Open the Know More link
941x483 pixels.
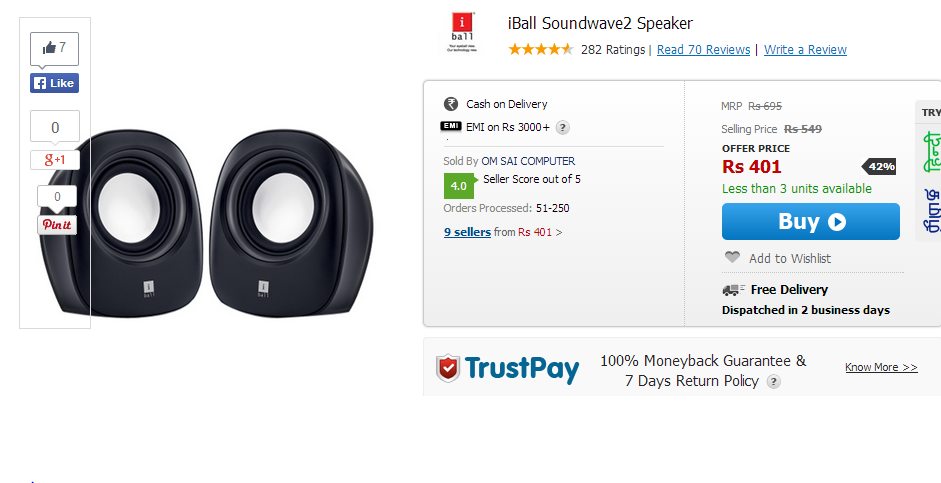click(880, 367)
